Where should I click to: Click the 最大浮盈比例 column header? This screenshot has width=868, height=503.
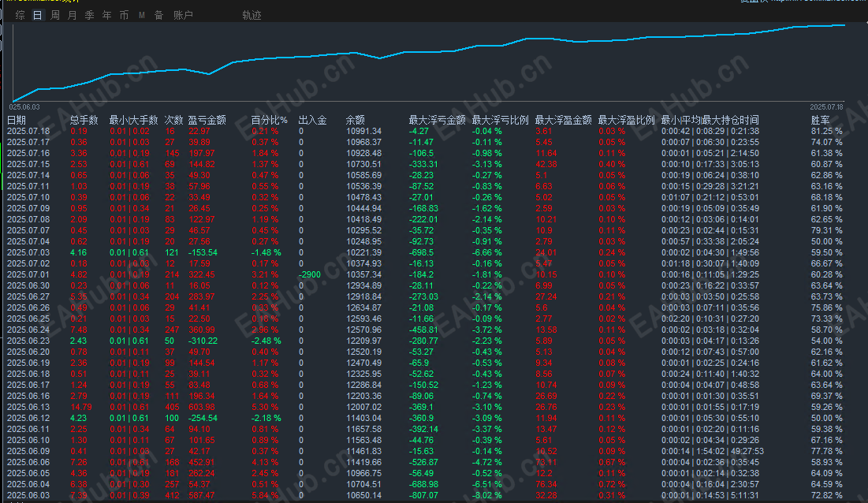click(x=626, y=120)
